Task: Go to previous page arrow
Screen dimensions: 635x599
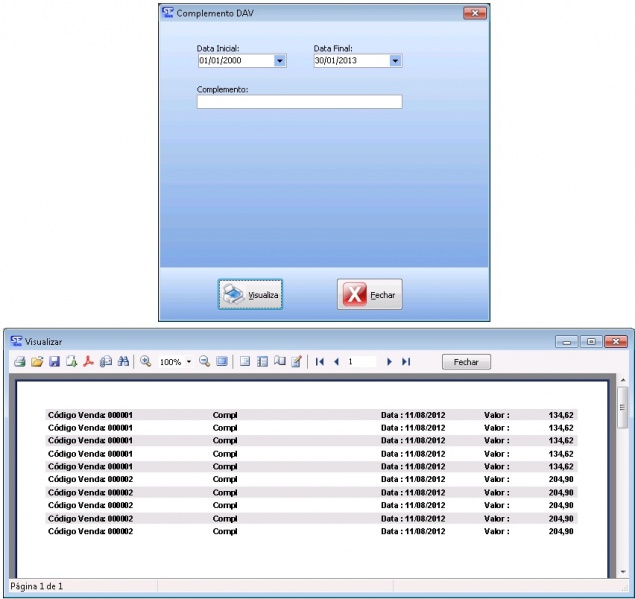Action: click(x=337, y=362)
